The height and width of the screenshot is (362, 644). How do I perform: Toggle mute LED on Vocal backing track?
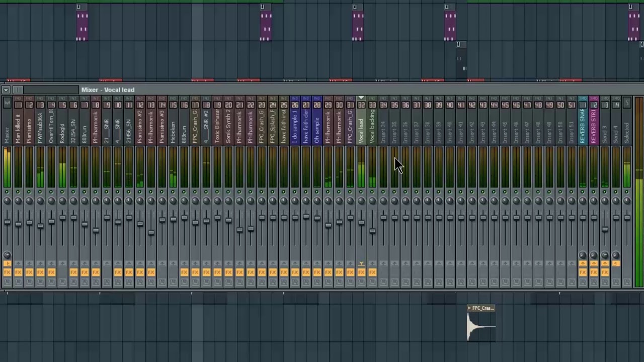[x=372, y=192]
